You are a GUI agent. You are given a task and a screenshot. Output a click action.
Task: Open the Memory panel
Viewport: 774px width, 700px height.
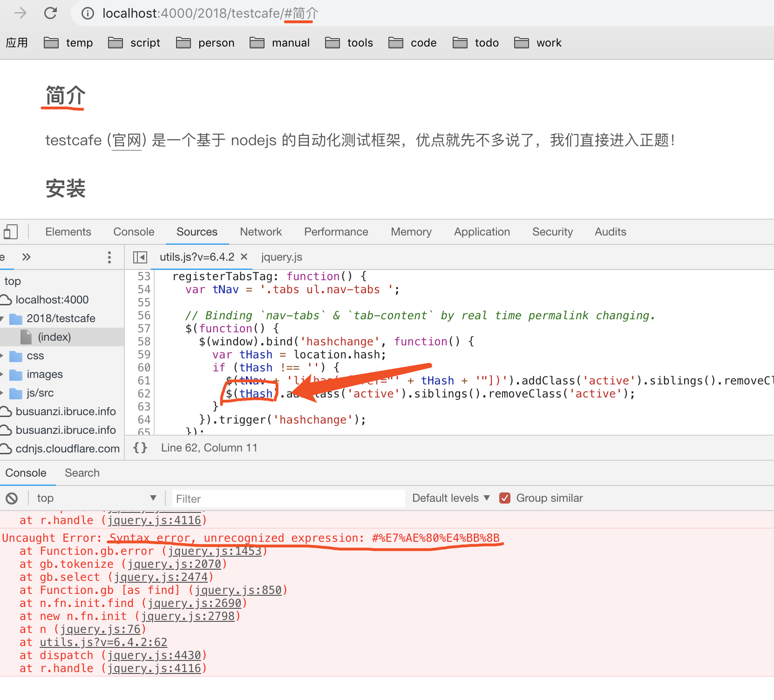(411, 232)
